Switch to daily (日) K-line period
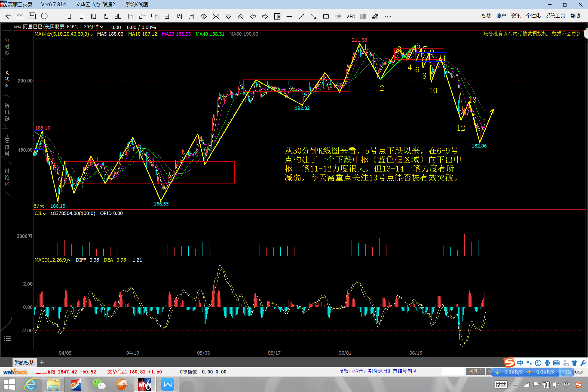The image size is (588, 392). pos(167,16)
